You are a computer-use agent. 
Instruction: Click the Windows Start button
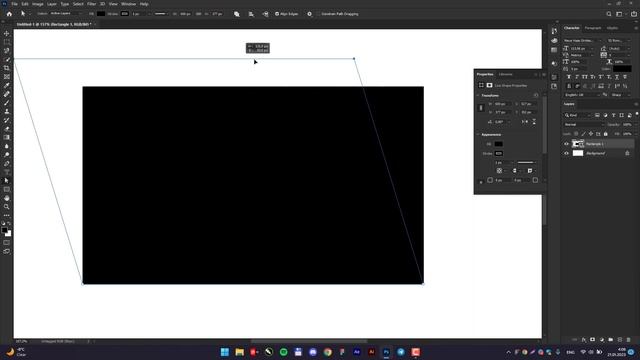pos(224,352)
